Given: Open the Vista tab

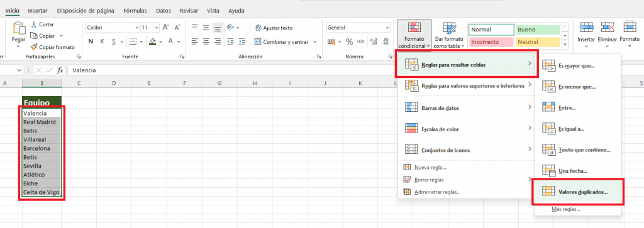Looking at the screenshot, I should pyautogui.click(x=213, y=11).
